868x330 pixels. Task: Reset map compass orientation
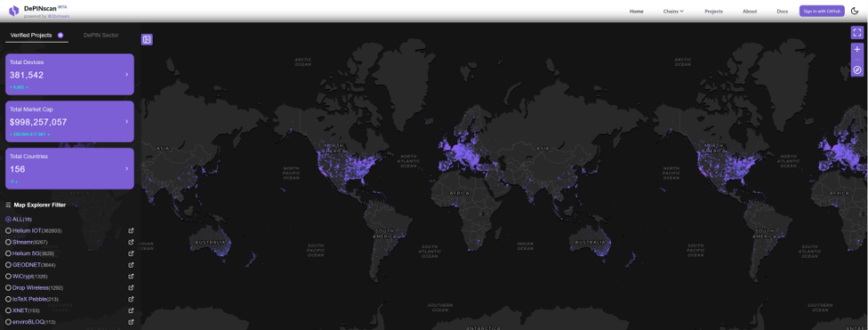857,70
